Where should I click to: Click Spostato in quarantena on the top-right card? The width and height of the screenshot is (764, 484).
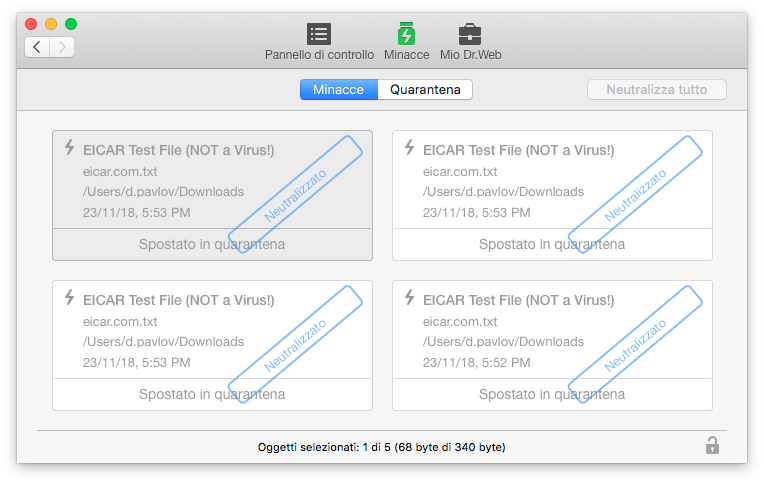click(x=552, y=244)
